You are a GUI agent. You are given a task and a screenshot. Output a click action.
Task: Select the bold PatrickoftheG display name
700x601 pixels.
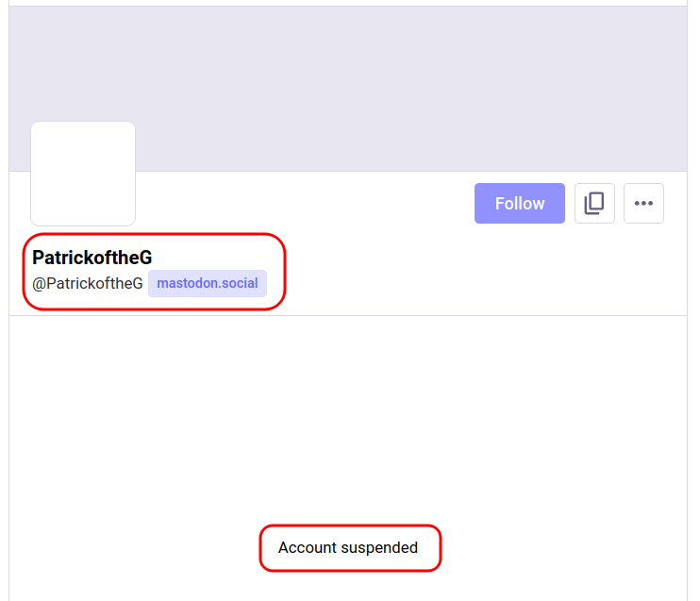92,258
